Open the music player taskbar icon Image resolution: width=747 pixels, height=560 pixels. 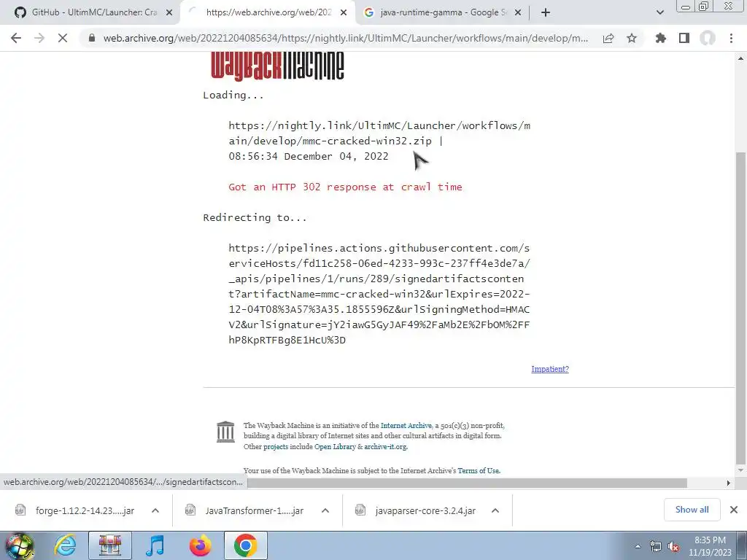pos(155,545)
